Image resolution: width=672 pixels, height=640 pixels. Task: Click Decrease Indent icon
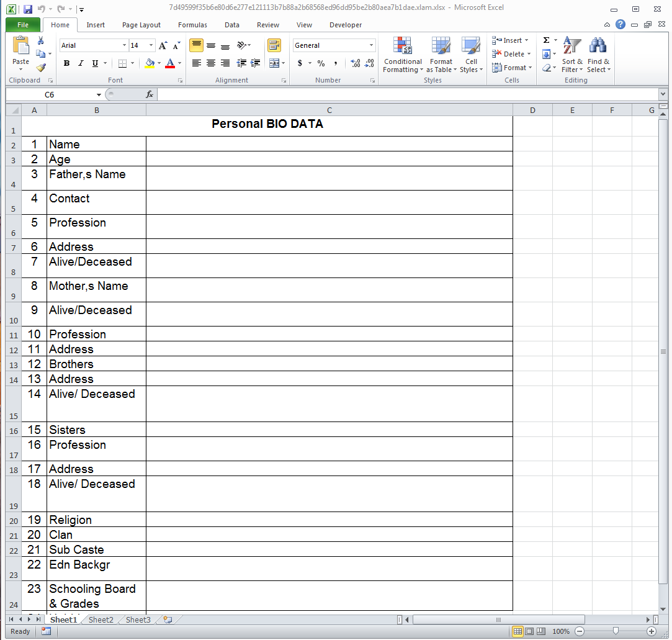tap(242, 63)
